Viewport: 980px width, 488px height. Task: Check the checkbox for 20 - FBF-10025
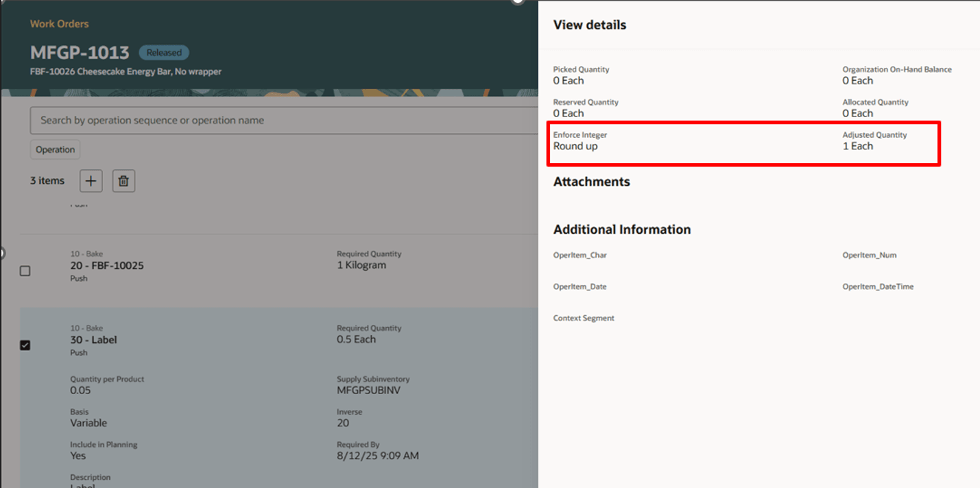(x=25, y=271)
